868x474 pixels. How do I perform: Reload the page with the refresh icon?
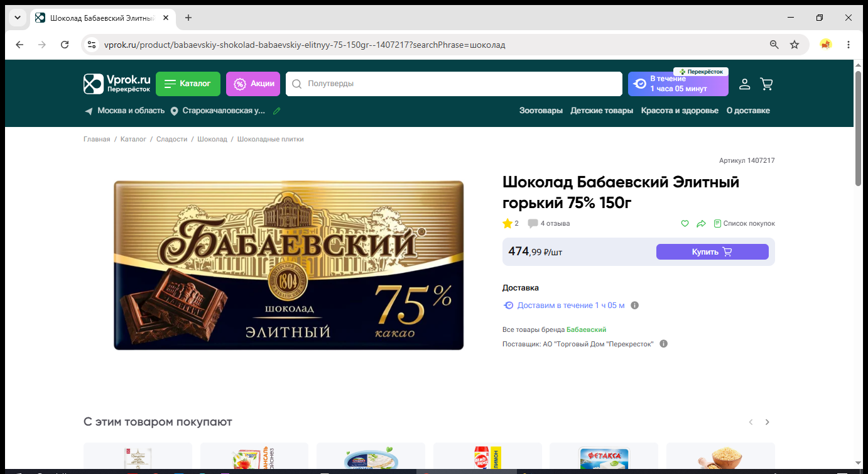tap(65, 45)
